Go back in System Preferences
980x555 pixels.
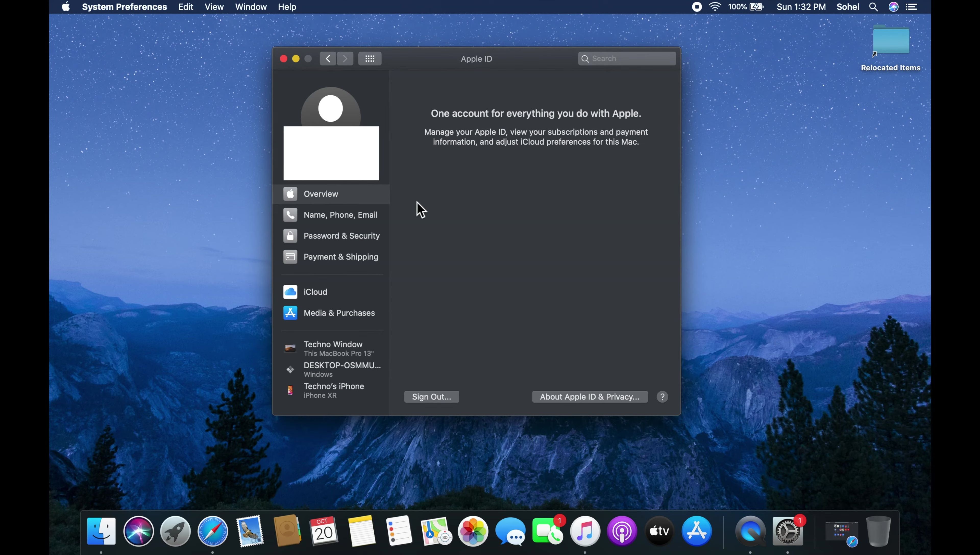click(328, 59)
